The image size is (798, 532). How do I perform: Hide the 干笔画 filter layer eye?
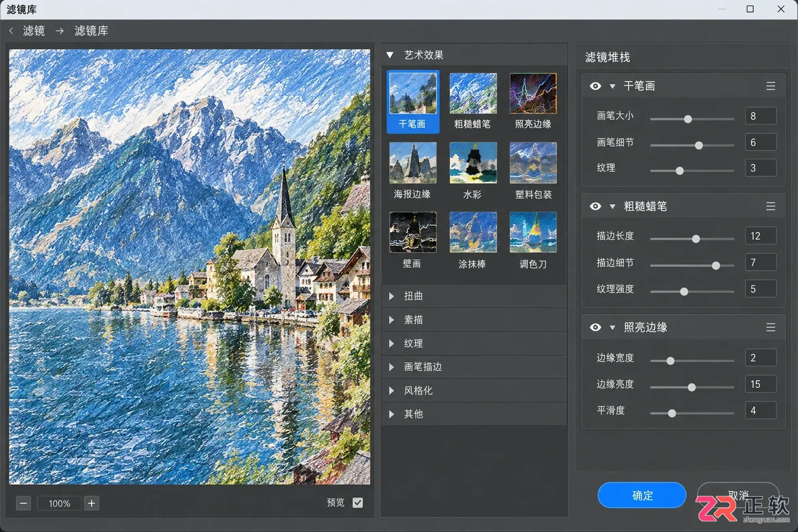(x=596, y=86)
